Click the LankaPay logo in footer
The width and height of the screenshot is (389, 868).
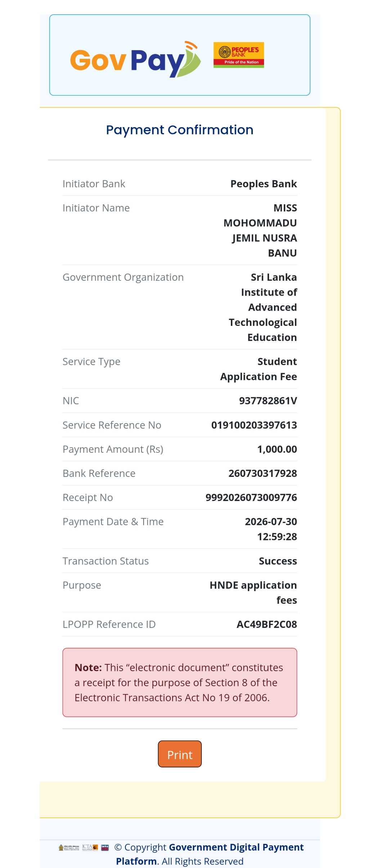105,847
